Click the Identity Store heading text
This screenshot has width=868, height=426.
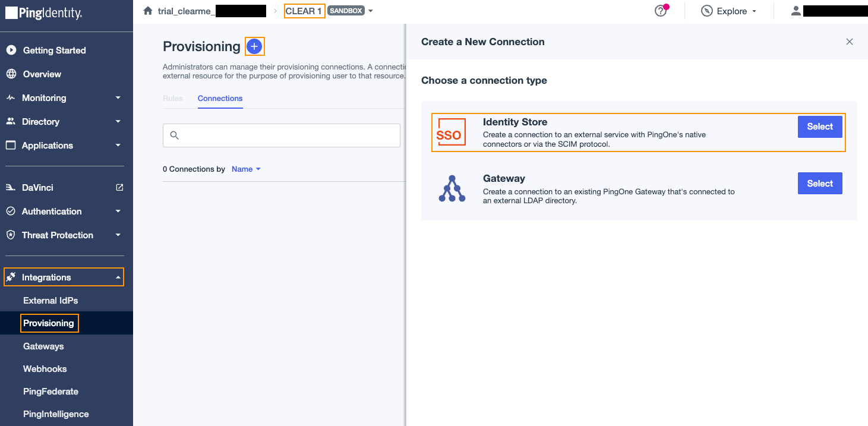click(515, 122)
